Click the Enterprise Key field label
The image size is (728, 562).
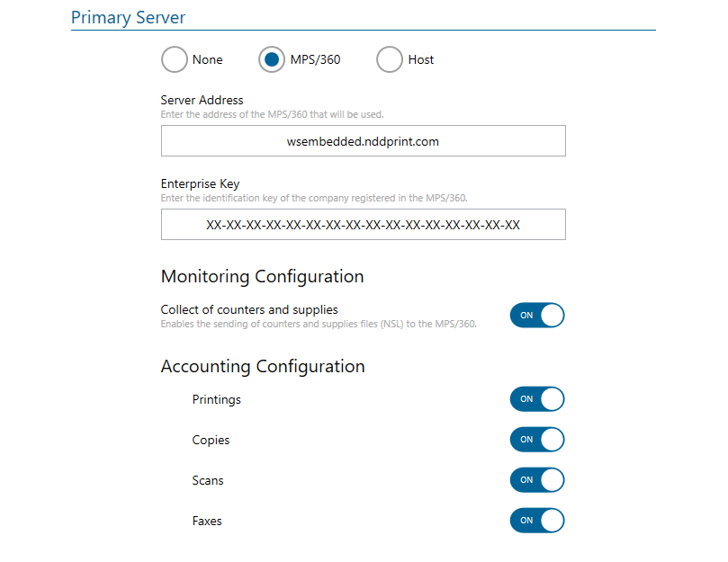tap(200, 183)
